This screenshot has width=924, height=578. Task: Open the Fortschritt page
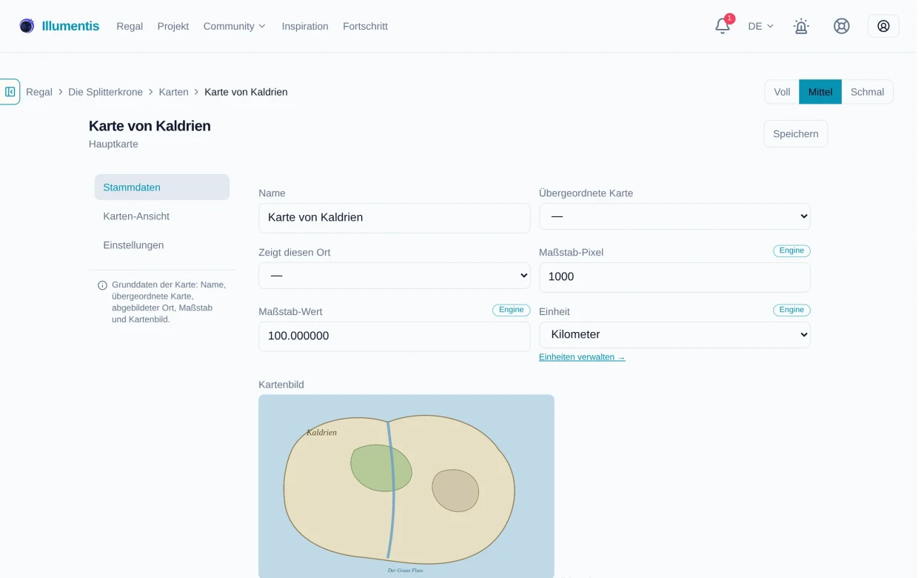[365, 26]
